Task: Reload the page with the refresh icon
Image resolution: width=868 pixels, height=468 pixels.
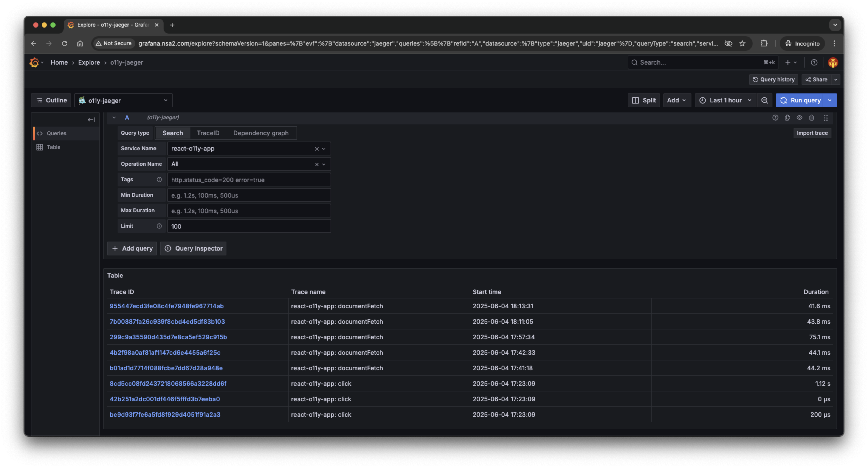Action: pos(64,43)
